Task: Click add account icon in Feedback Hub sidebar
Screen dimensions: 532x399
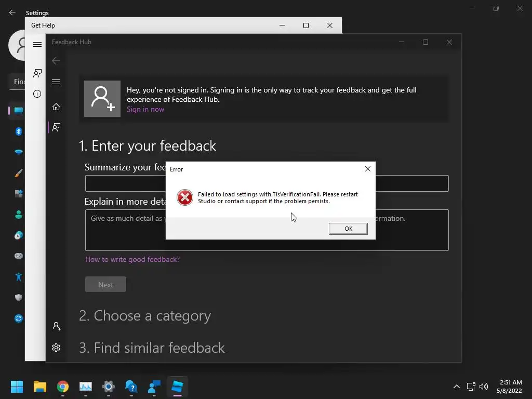Action: [56, 326]
